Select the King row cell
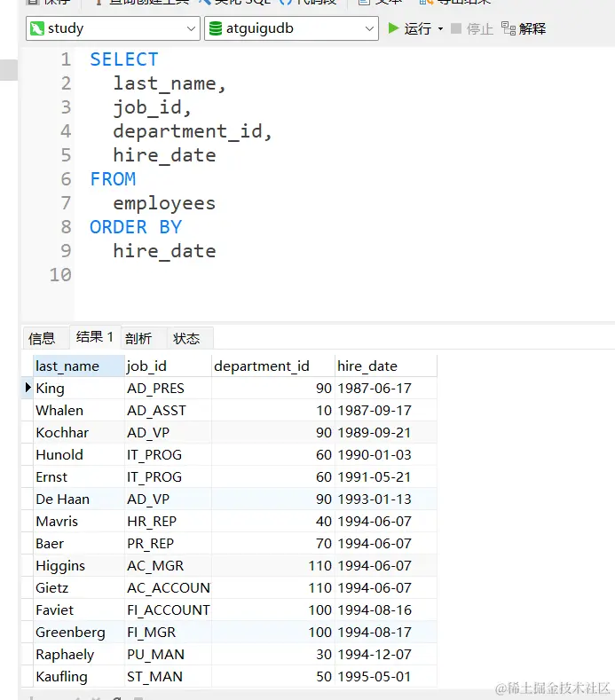 79,389
